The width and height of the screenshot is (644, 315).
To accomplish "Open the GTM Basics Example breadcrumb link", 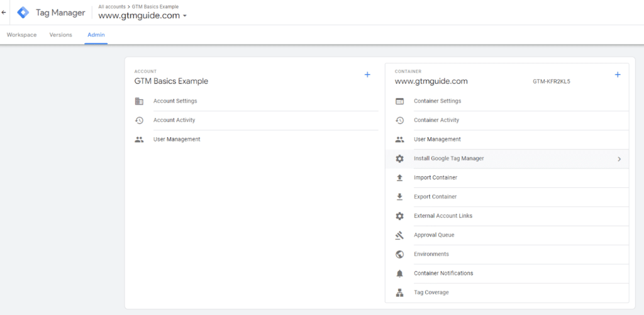I will point(155,6).
